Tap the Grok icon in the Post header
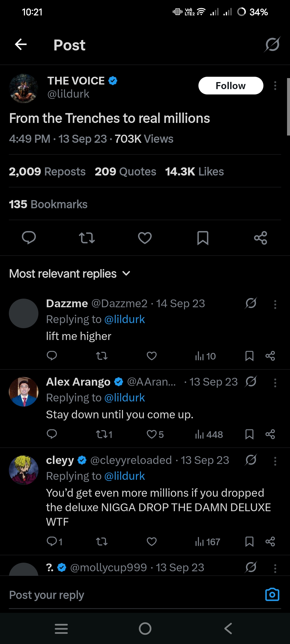 pyautogui.click(x=272, y=45)
